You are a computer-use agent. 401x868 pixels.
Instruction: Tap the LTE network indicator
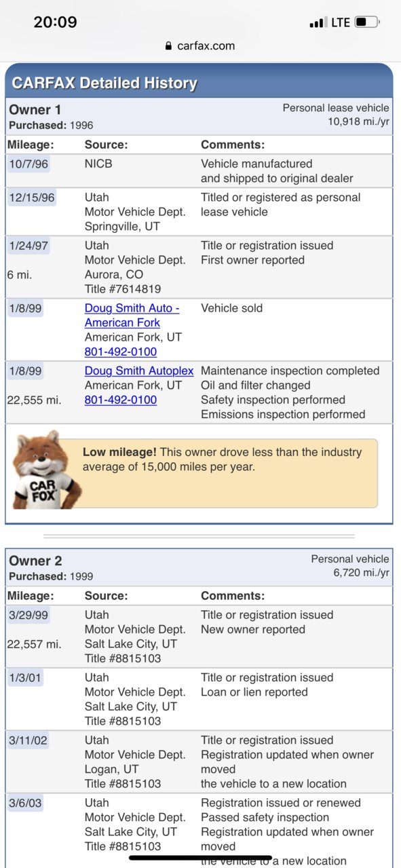click(x=340, y=22)
